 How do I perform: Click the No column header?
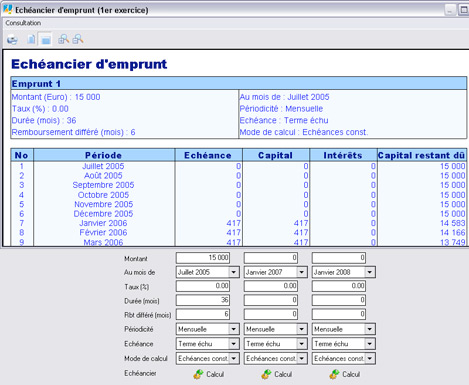(x=22, y=155)
